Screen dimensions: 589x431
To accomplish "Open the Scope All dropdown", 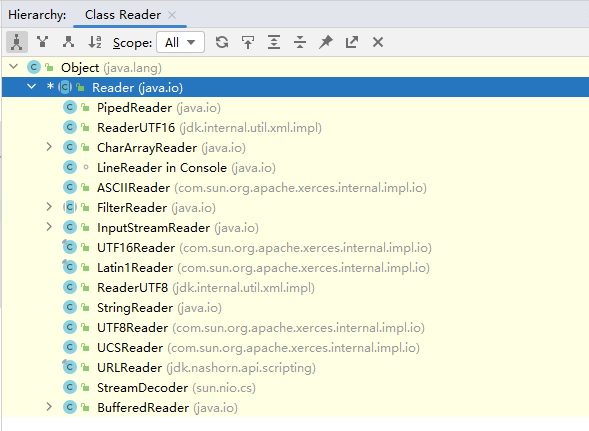I will point(181,42).
